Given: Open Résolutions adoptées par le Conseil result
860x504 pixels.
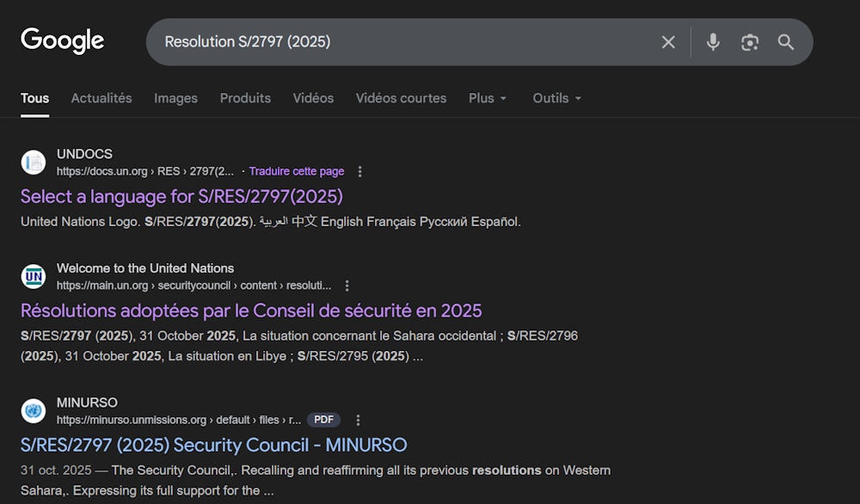Looking at the screenshot, I should 251,310.
